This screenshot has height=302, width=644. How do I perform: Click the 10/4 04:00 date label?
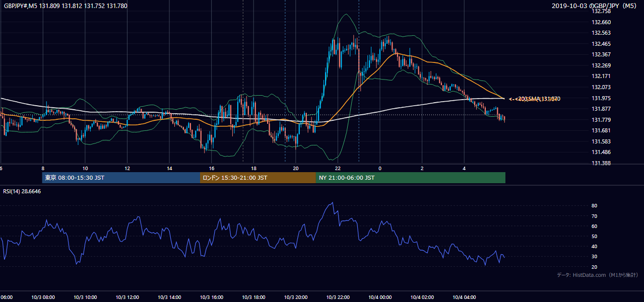point(464,297)
